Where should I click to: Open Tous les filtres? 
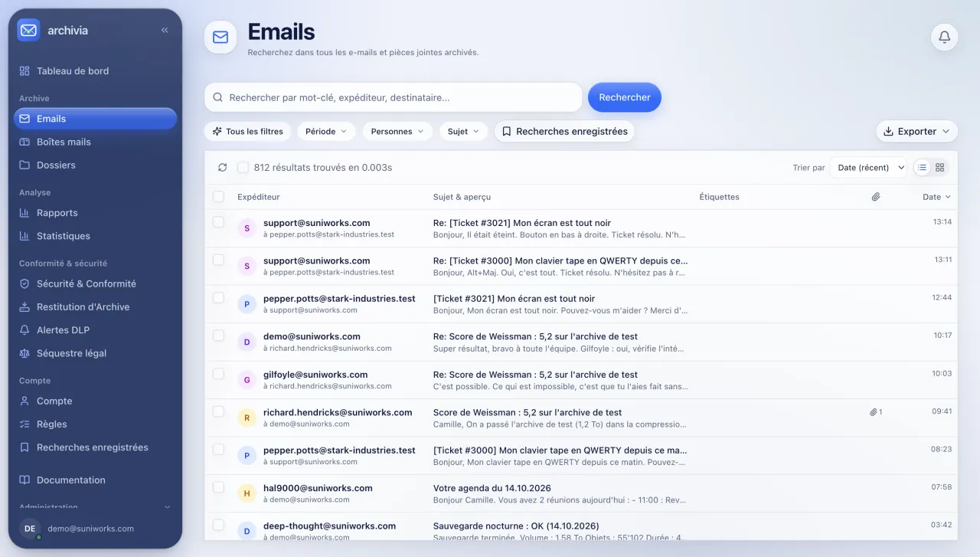(x=248, y=131)
